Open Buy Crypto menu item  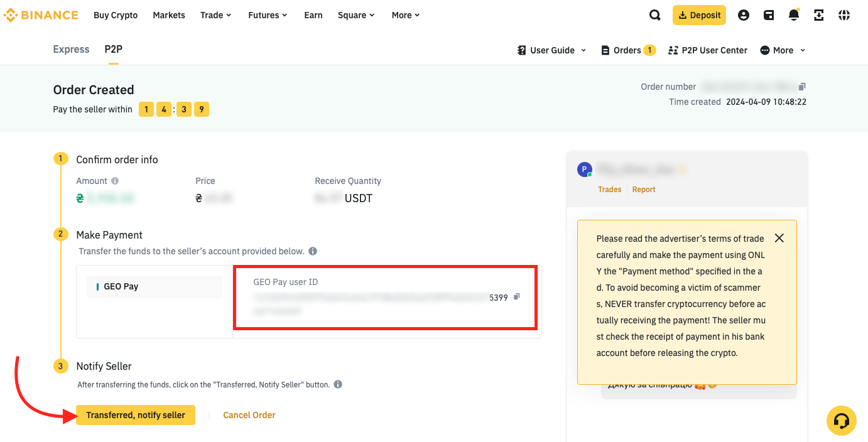tap(116, 15)
